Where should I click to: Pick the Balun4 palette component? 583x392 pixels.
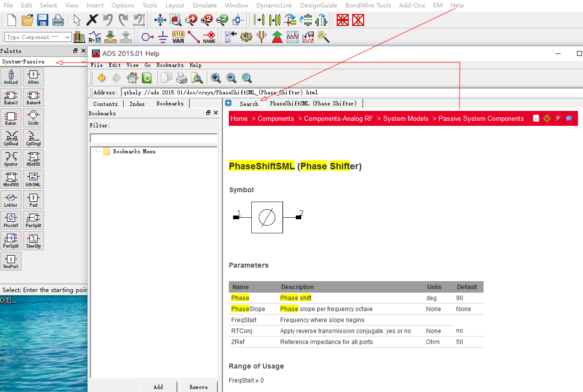click(x=33, y=97)
